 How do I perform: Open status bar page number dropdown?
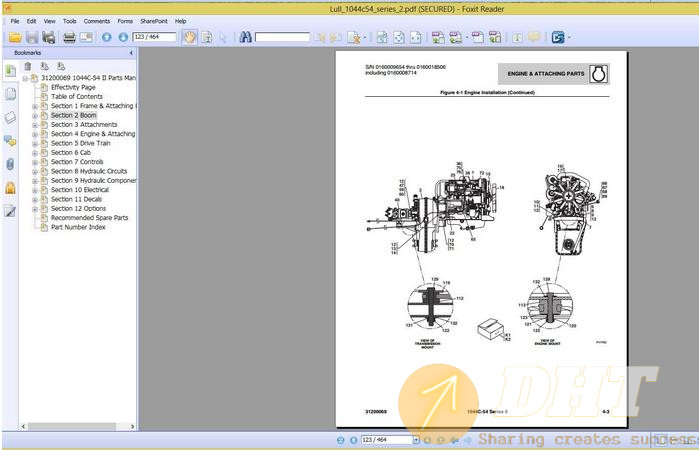(416, 440)
